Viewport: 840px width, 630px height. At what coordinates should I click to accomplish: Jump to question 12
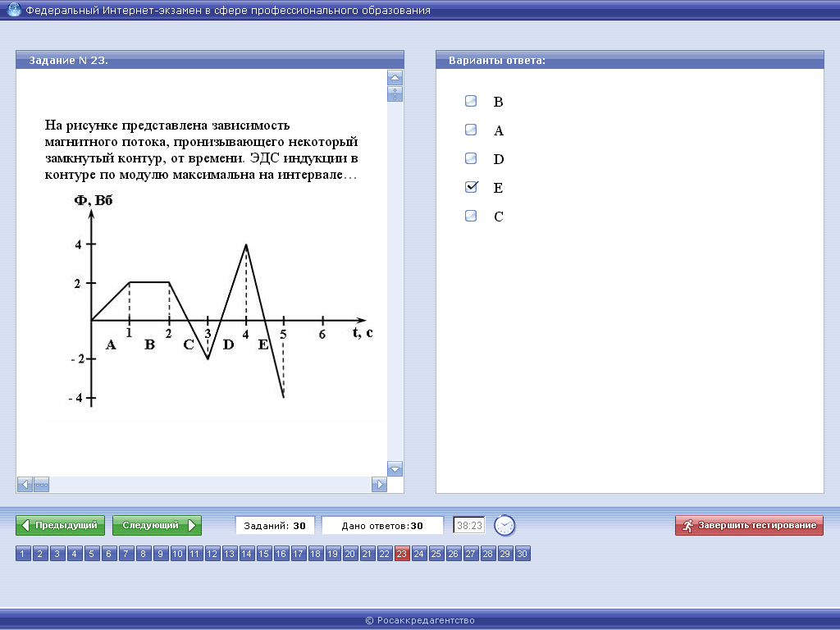[212, 554]
